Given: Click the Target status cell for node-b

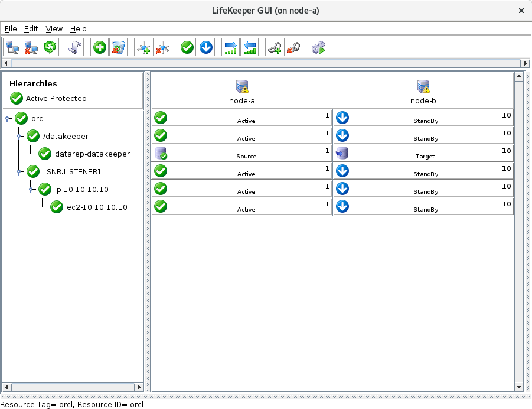Looking at the screenshot, I should coord(423,153).
